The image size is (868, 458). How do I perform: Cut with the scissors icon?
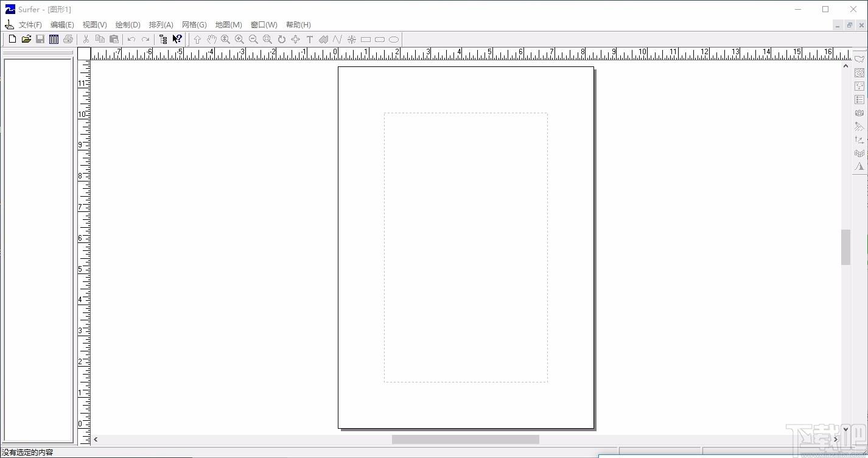coord(86,39)
